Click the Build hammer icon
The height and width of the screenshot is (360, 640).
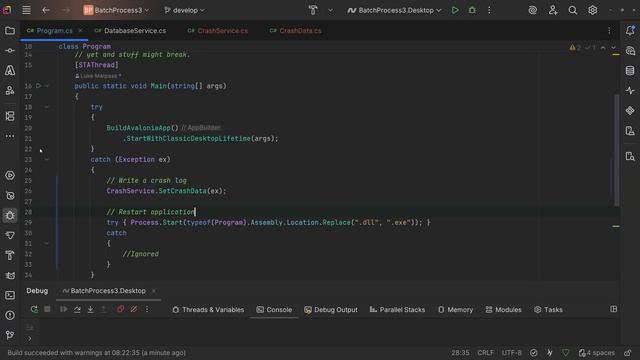(313, 10)
